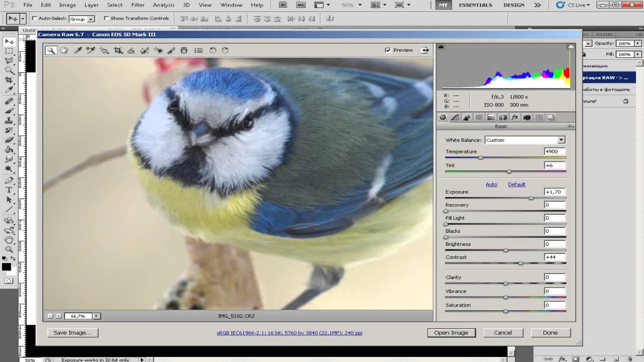
Task: Click the Auto tone link
Action: (x=491, y=185)
